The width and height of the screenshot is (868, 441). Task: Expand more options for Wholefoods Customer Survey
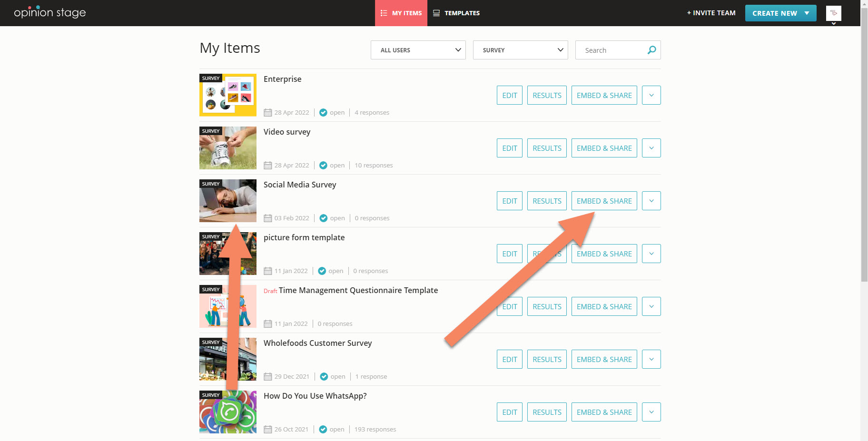651,359
